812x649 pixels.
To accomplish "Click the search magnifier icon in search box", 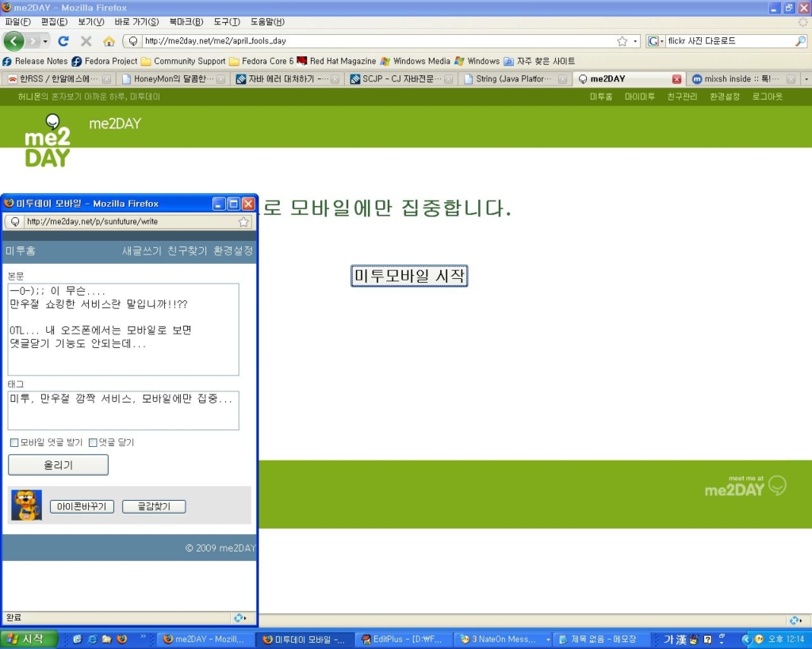I will pos(800,41).
